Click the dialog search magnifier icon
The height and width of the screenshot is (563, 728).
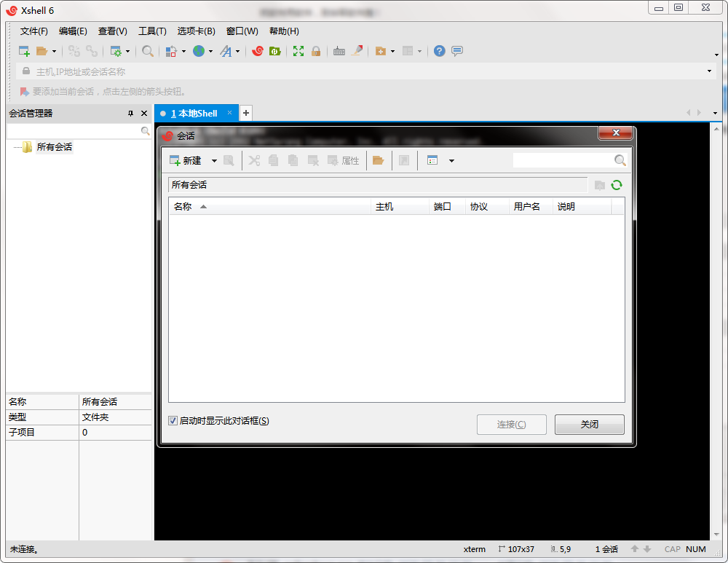pos(620,160)
